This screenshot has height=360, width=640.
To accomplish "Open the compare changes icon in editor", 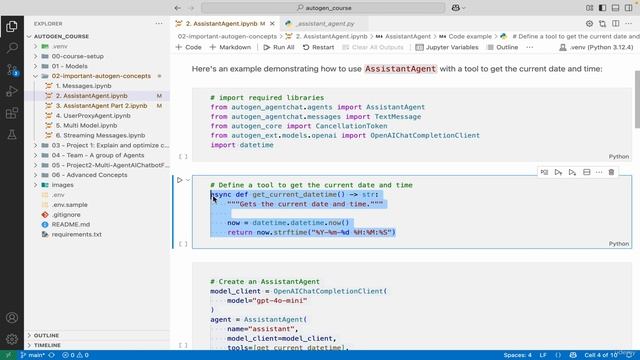I will 602,24.
